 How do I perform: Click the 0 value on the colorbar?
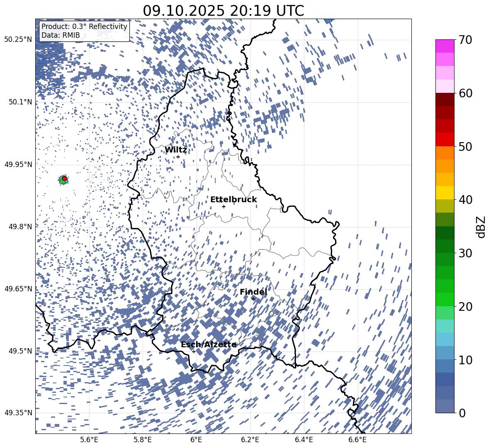click(462, 413)
